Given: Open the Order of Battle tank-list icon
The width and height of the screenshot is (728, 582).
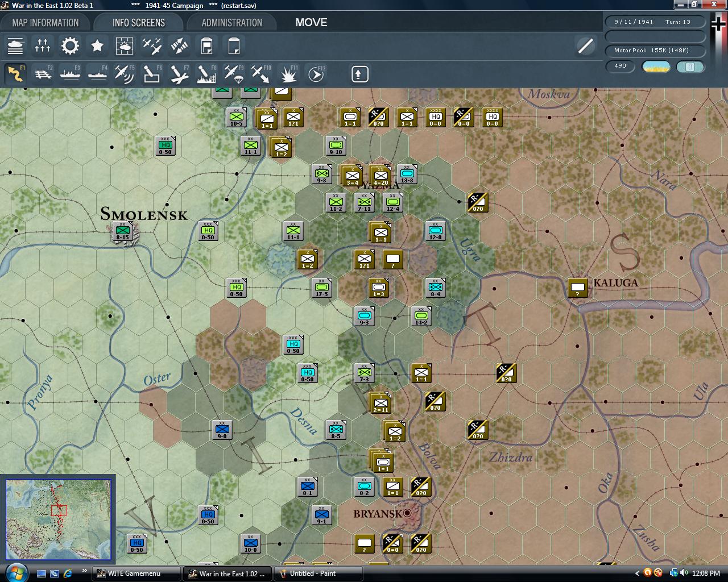Looking at the screenshot, I should (15, 46).
